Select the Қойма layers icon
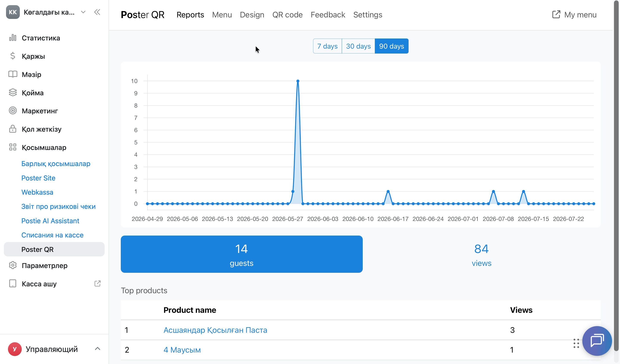 point(12,93)
